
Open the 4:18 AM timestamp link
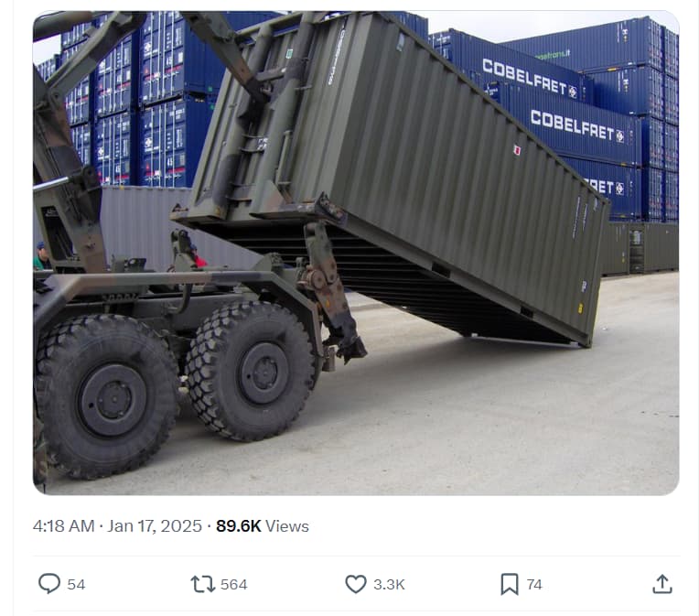[64, 526]
